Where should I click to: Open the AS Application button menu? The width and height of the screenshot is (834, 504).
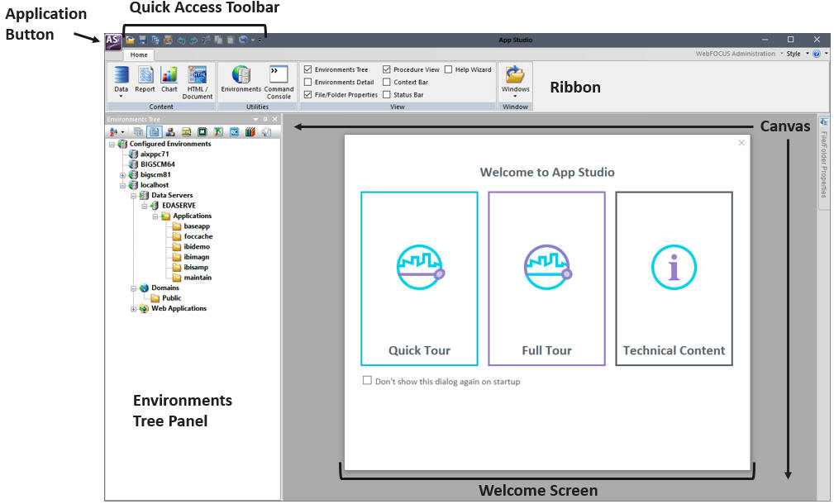tap(112, 41)
